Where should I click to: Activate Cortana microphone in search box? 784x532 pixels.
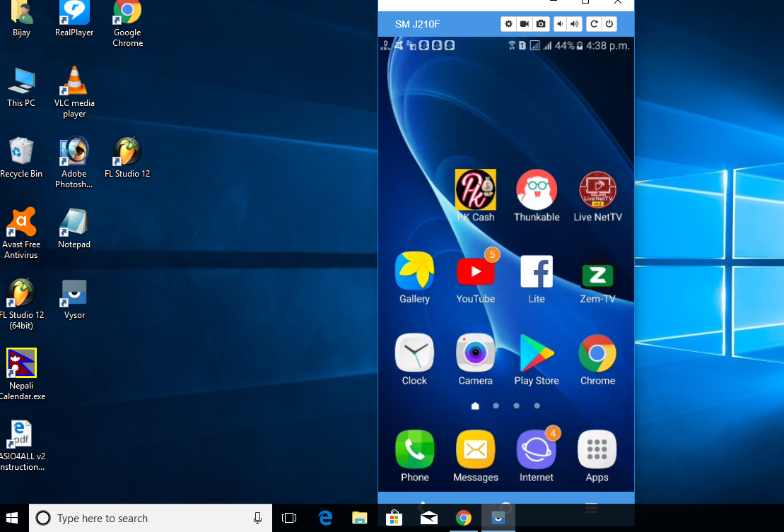click(257, 518)
